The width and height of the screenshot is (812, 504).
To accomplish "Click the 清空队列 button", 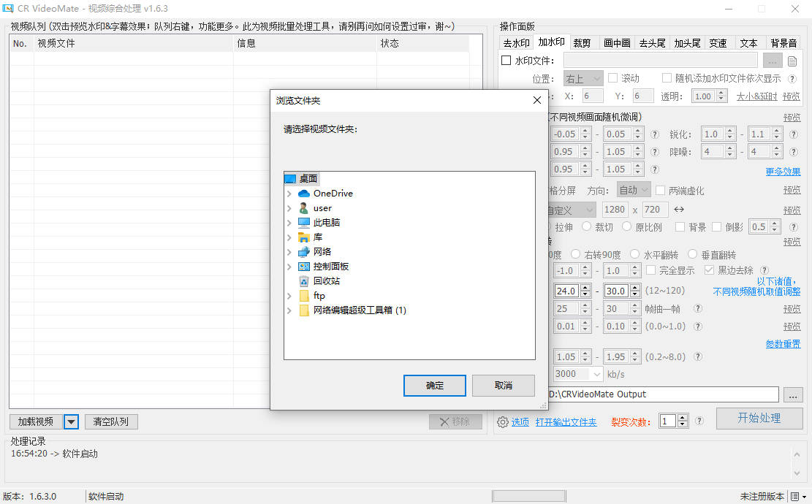I will (111, 421).
